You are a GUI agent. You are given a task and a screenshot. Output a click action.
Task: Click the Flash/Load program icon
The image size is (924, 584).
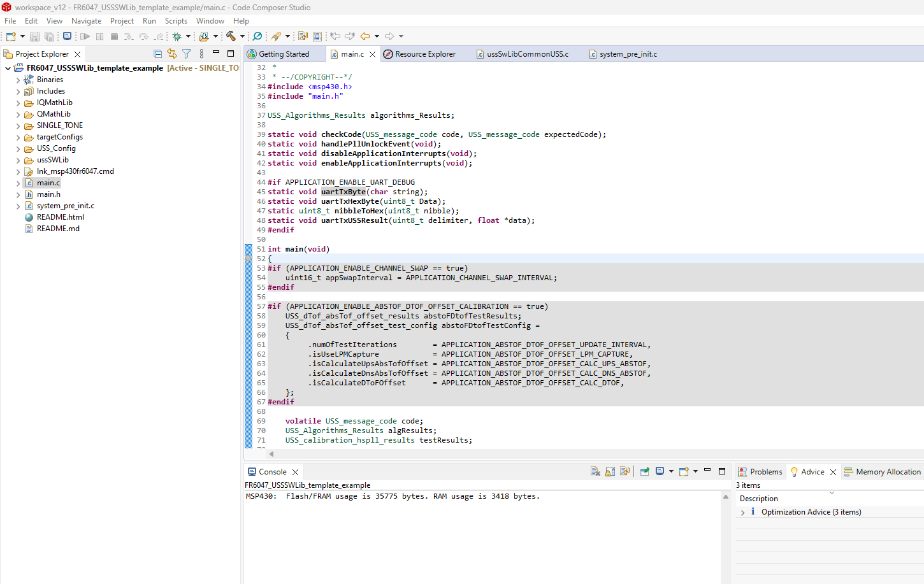click(x=204, y=36)
